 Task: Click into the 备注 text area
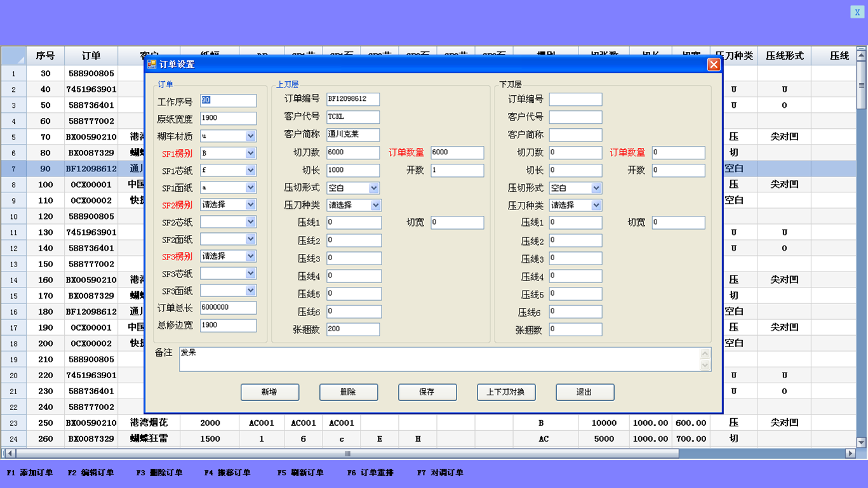438,359
